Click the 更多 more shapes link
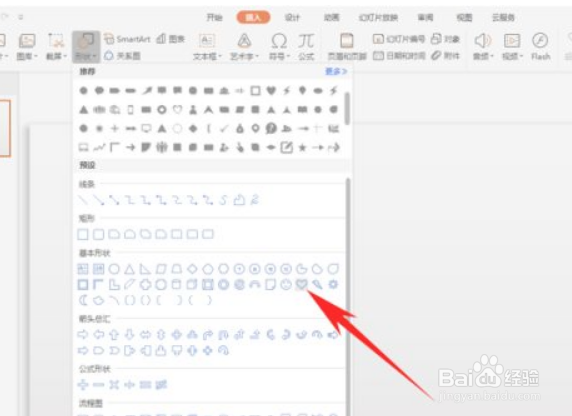This screenshot has height=416, width=572. click(336, 71)
